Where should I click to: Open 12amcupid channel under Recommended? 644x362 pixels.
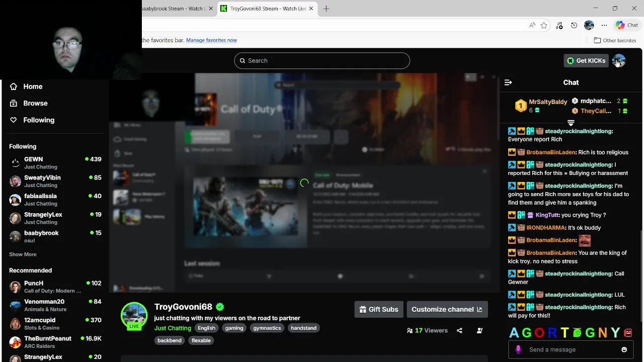[55, 323]
